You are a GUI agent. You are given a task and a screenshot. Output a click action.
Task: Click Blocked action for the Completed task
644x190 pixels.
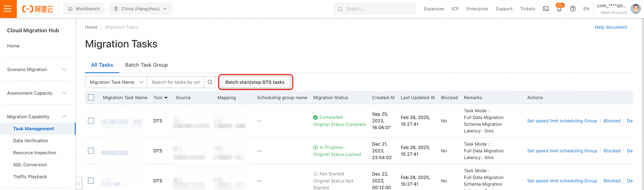(x=612, y=121)
